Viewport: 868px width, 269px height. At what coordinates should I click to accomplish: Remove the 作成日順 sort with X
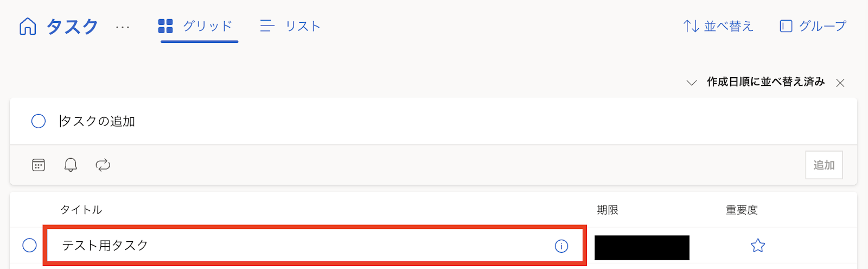click(840, 83)
